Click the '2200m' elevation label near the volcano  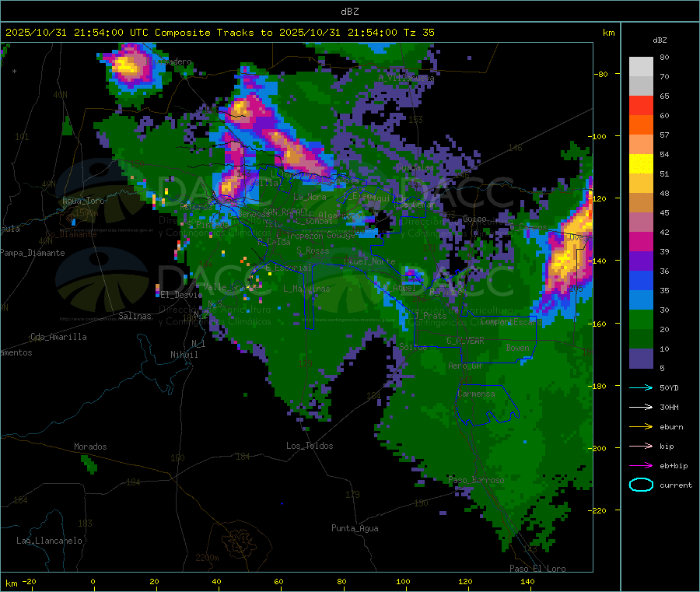tap(207, 558)
